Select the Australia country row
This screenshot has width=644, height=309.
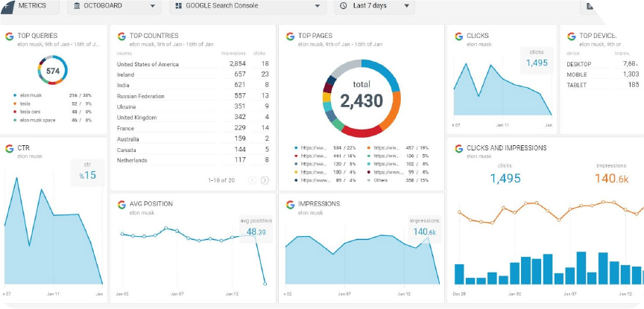[193, 138]
